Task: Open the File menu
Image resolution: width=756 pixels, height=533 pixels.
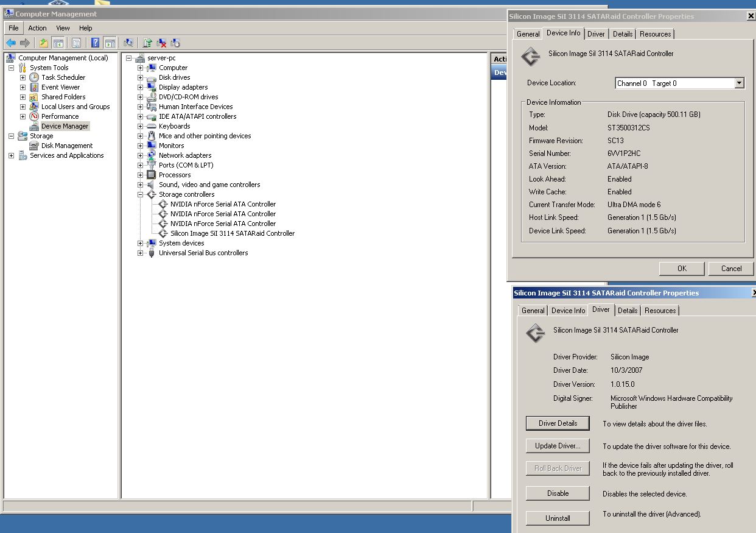Action: pyautogui.click(x=13, y=28)
